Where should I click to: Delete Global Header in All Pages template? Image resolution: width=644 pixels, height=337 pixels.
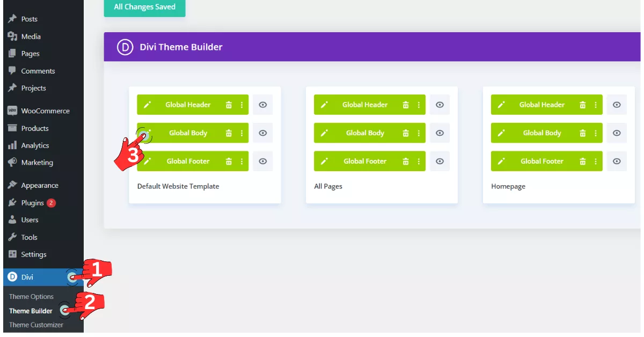[406, 105]
